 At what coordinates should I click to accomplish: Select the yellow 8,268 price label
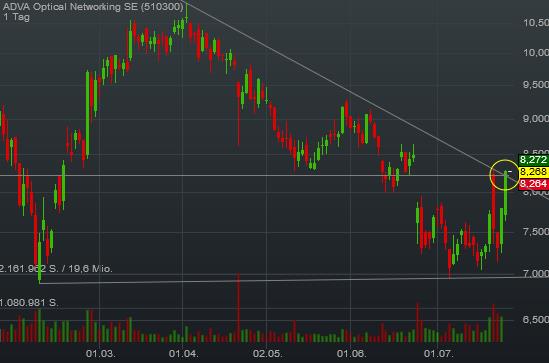(x=533, y=172)
